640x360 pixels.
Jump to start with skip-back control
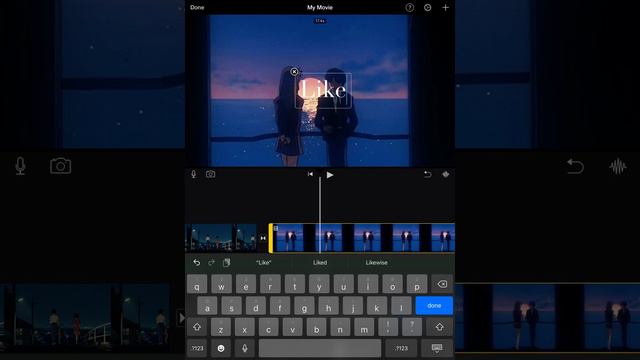pos(310,174)
